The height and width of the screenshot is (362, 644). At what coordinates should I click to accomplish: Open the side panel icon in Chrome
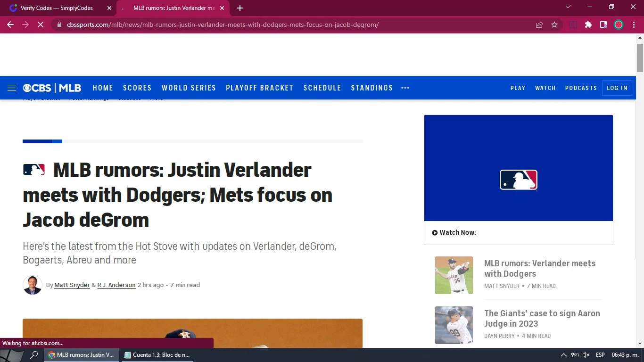(603, 25)
